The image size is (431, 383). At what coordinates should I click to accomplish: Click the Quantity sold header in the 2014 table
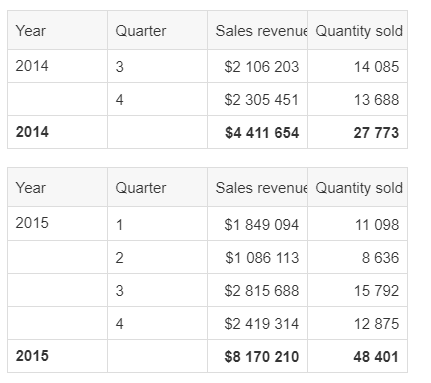click(x=357, y=30)
